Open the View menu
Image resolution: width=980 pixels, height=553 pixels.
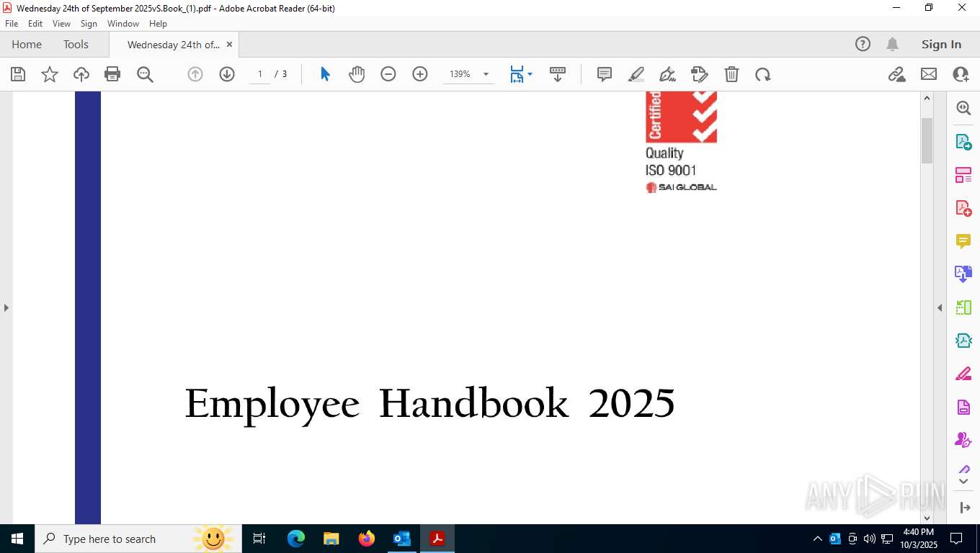61,24
